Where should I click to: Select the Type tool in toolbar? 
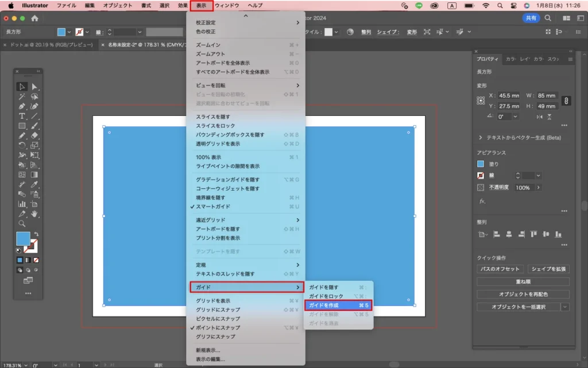(x=22, y=116)
